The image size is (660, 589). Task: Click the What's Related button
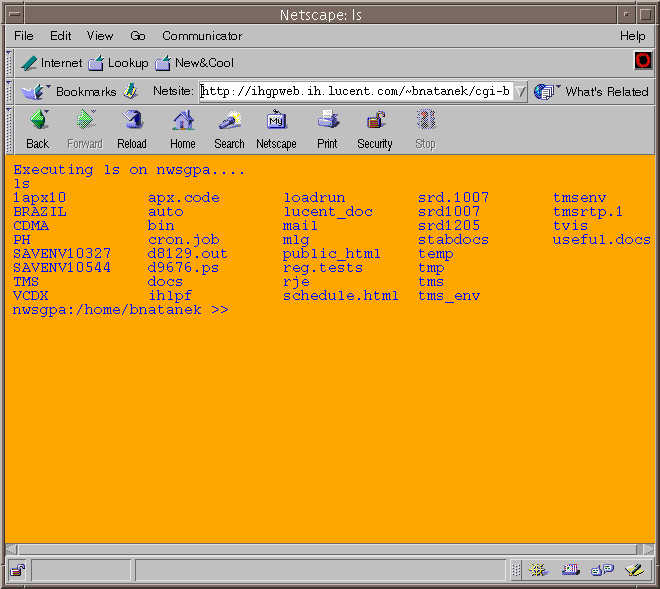tap(591, 91)
